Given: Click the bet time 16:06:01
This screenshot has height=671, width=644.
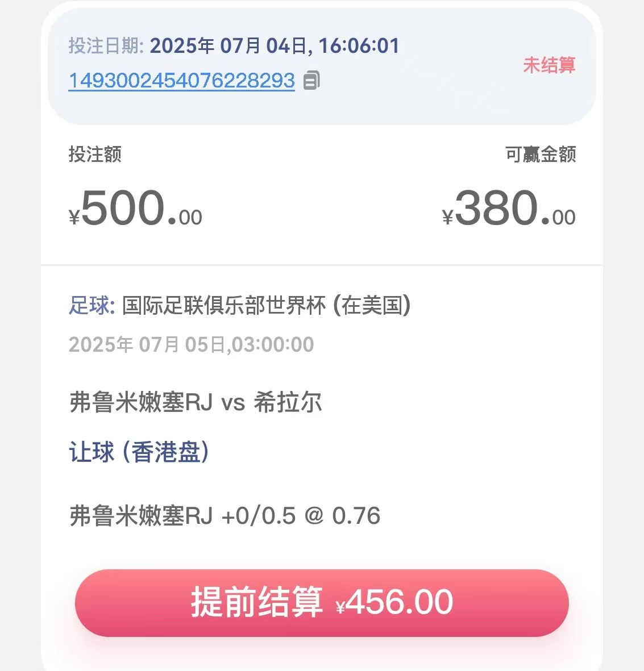Looking at the screenshot, I should tap(359, 45).
